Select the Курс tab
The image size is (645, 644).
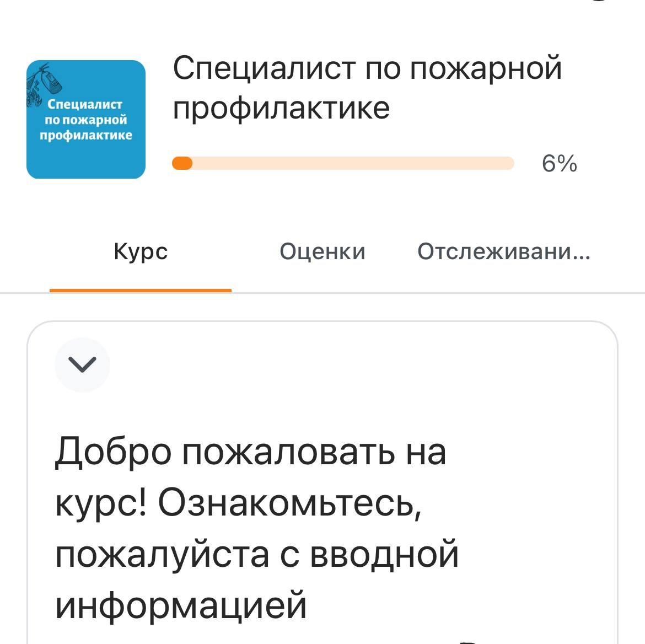pos(139,252)
